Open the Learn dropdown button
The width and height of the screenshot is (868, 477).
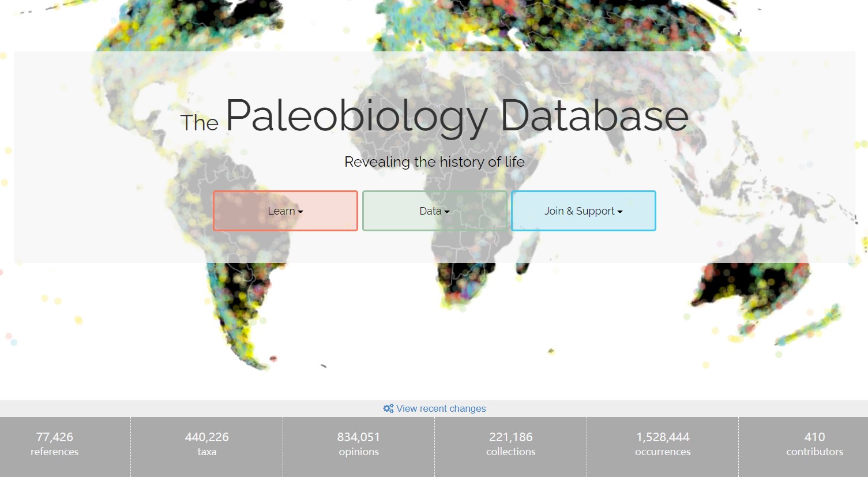pos(285,211)
